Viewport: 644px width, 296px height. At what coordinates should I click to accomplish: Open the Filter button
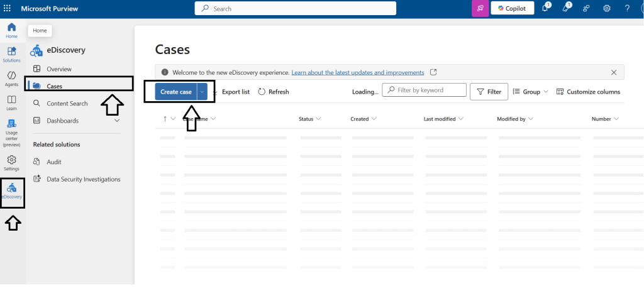tap(489, 92)
